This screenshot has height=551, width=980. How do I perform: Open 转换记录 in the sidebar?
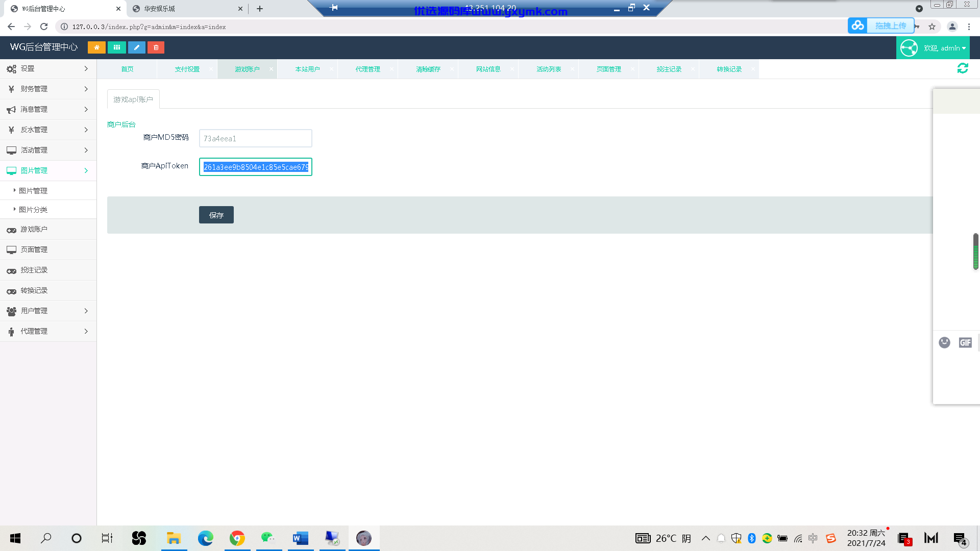tap(48, 290)
